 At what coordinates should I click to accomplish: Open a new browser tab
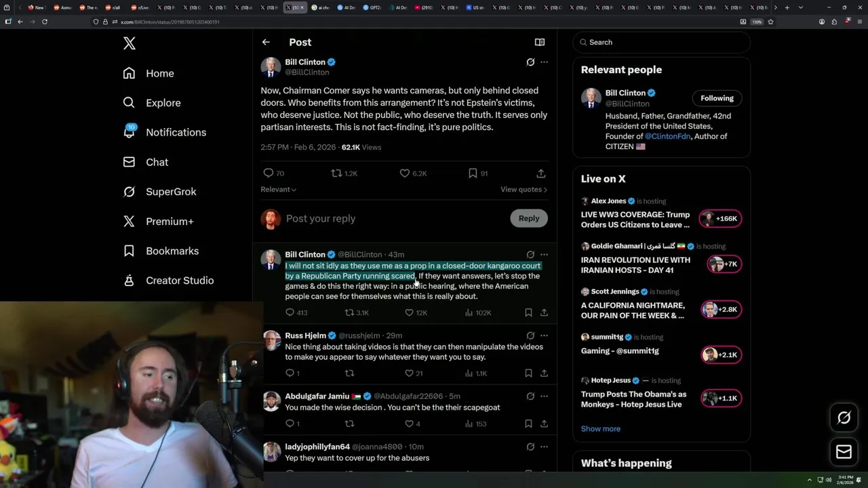(787, 7)
